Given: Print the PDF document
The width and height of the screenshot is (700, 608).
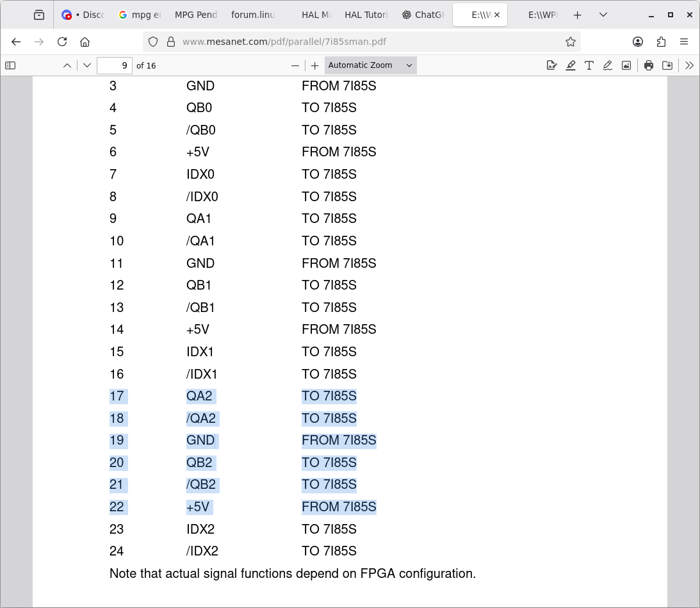Looking at the screenshot, I should tap(649, 65).
